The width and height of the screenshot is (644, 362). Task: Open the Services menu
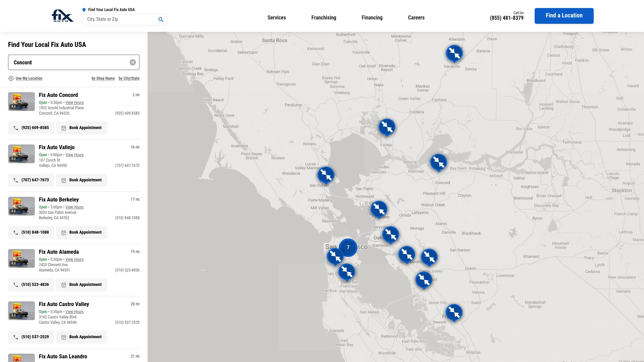pyautogui.click(x=277, y=18)
